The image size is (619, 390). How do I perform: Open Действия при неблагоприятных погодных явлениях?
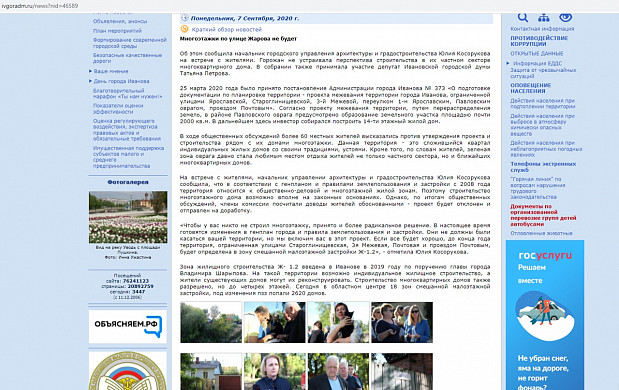[x=546, y=149]
